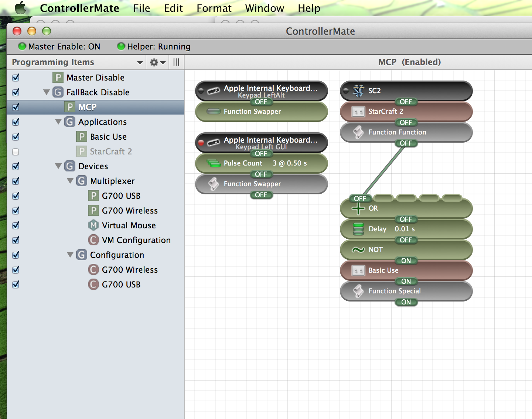The height and width of the screenshot is (419, 532).
Task: Select the Basic Use block on canvas
Action: pyautogui.click(x=406, y=270)
